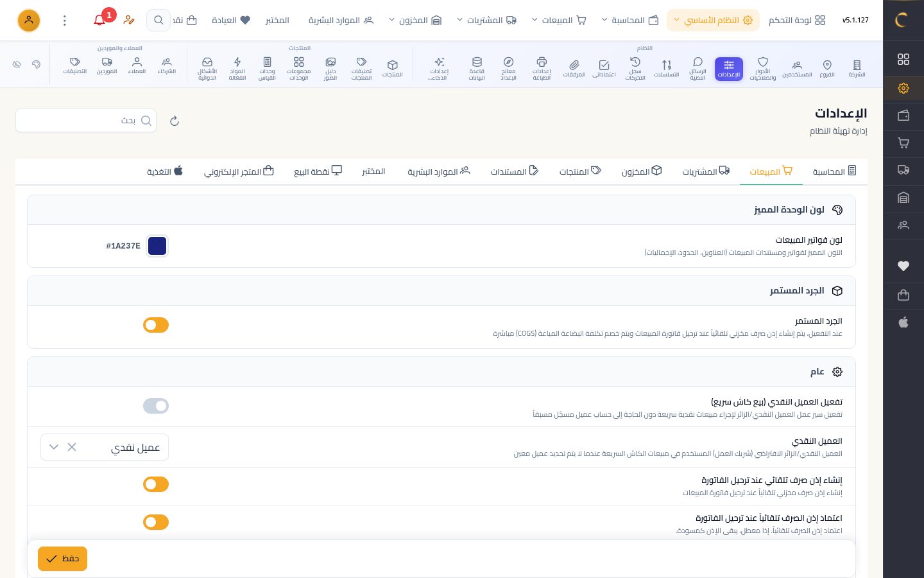The image size is (924, 578).
Task: Click the top bar magnifier search button
Action: tap(158, 21)
